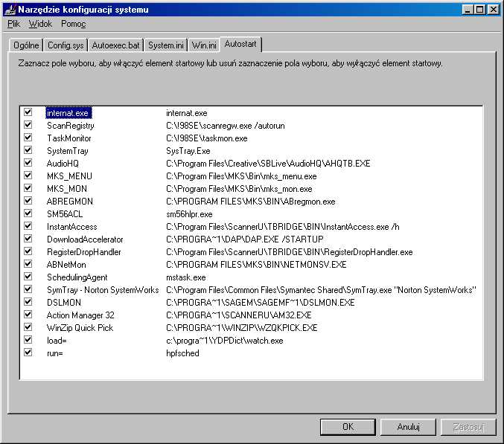The height and width of the screenshot is (444, 504).
Task: Uncheck the AudioHQ startup entry
Action: click(28, 163)
